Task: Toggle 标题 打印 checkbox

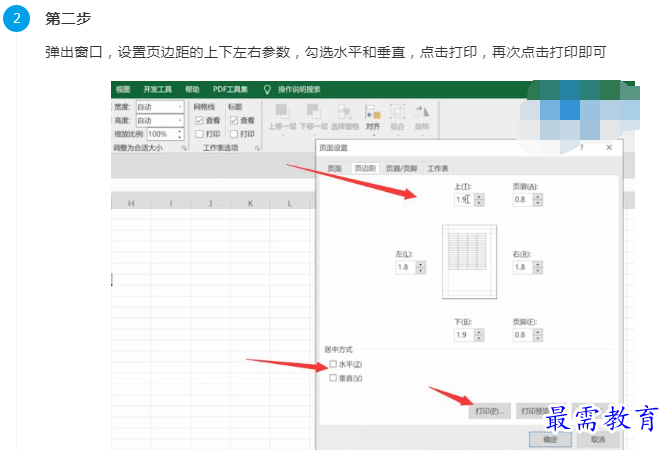Action: click(x=234, y=134)
